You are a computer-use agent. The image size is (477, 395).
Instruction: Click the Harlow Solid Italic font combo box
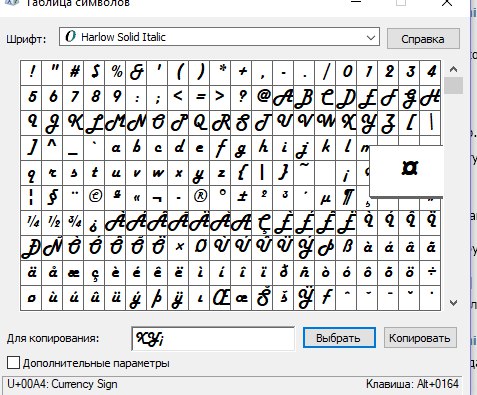click(219, 37)
